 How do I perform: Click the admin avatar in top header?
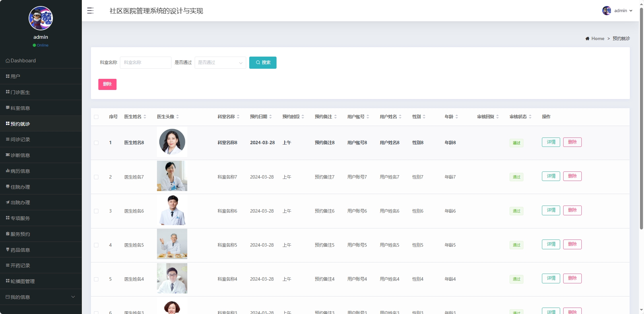coord(607,11)
